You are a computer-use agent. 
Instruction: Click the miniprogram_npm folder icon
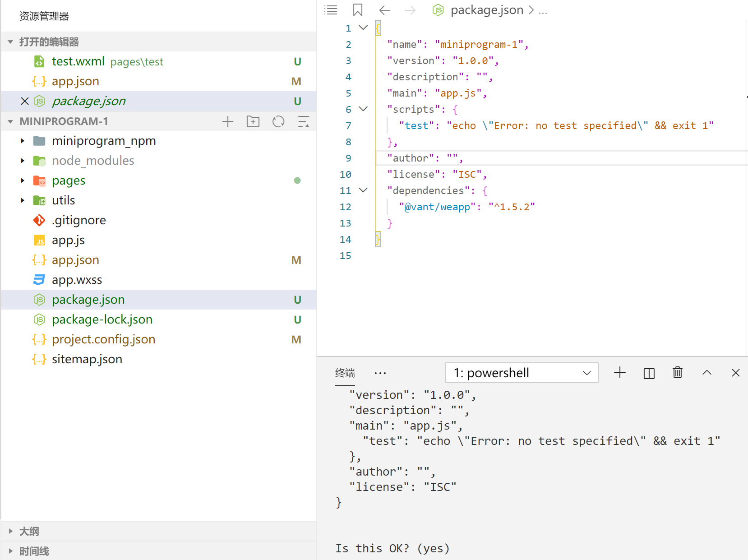[39, 141]
